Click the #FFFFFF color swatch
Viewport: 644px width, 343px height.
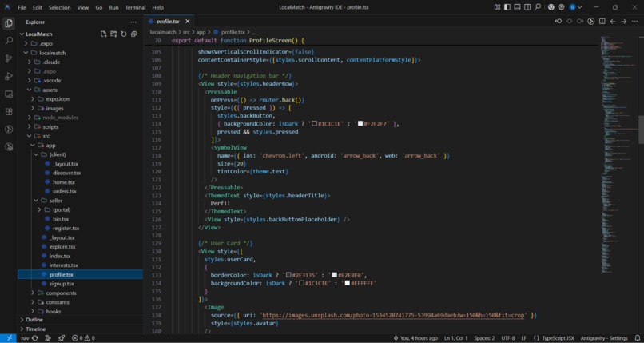(x=347, y=283)
